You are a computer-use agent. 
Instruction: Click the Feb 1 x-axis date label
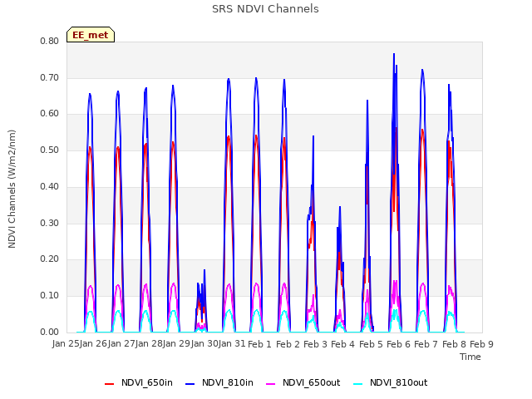click(259, 344)
